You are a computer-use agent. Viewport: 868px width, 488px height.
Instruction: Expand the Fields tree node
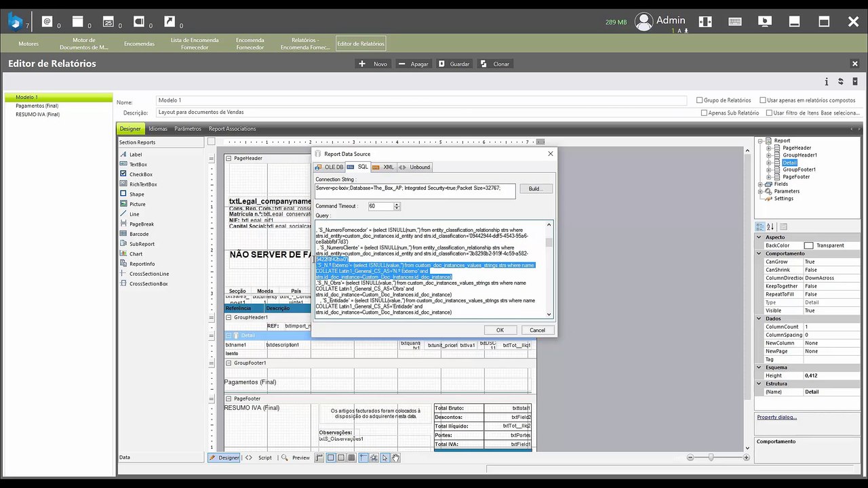click(x=761, y=184)
